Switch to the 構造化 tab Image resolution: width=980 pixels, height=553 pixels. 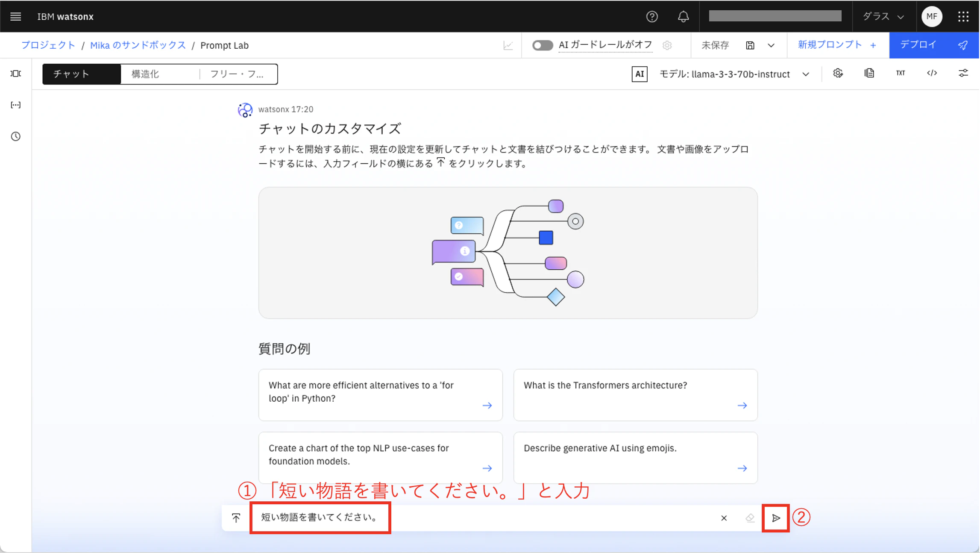click(x=160, y=74)
